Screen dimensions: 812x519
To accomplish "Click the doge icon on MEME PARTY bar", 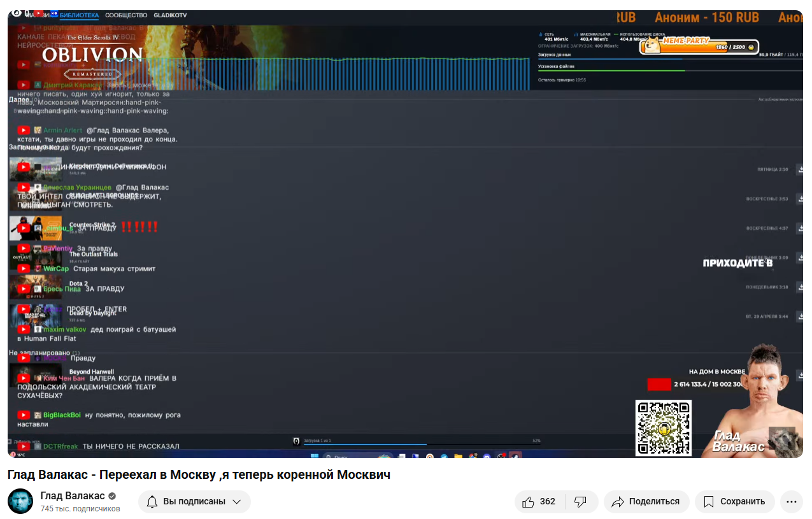I will (x=652, y=45).
